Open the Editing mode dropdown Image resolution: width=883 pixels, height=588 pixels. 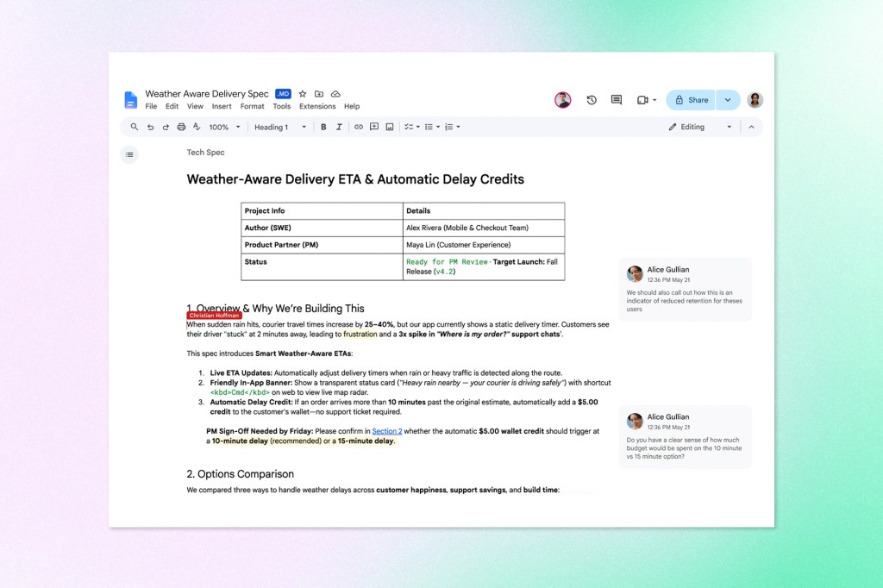700,127
